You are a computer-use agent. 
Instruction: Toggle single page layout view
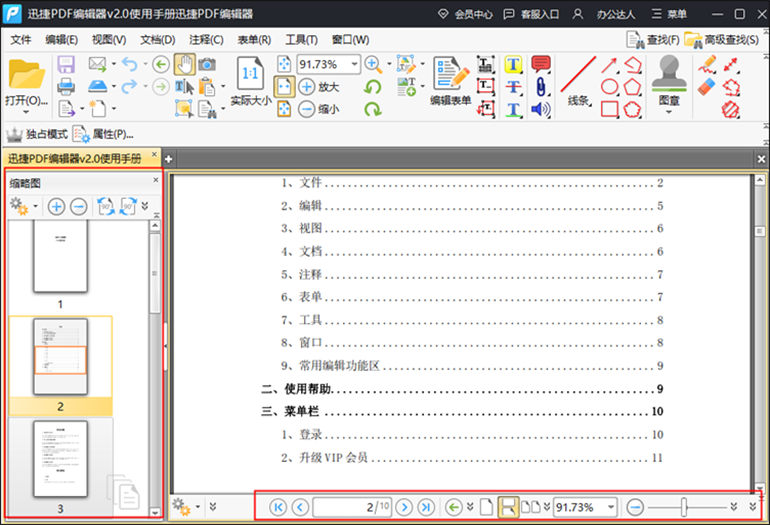point(486,507)
